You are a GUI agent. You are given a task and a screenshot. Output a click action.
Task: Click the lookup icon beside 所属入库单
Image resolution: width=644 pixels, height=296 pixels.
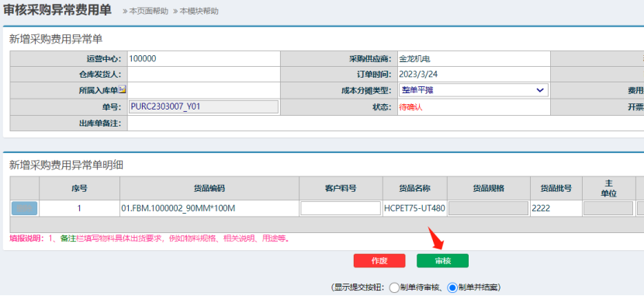122,89
